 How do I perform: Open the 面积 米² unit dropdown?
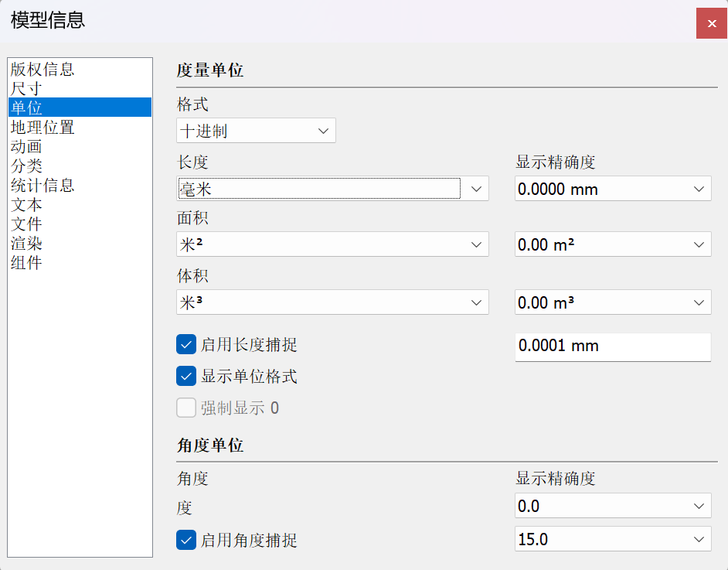(x=332, y=245)
